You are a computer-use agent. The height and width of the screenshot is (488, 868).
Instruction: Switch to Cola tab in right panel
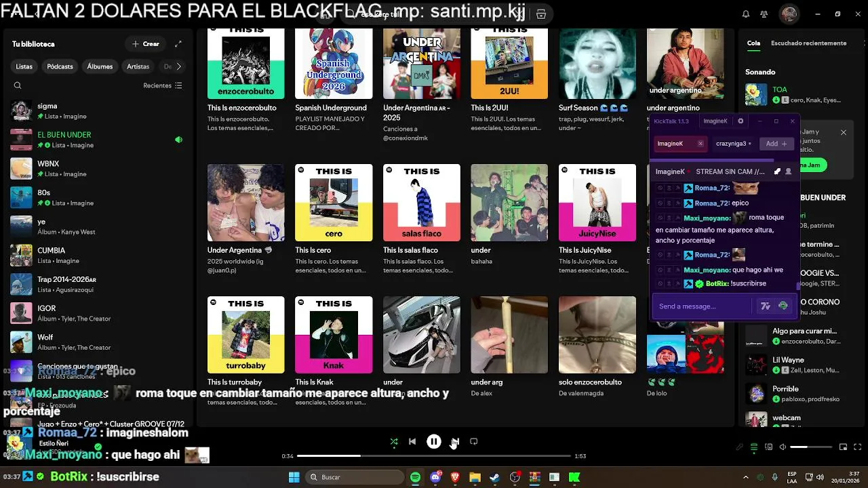753,43
